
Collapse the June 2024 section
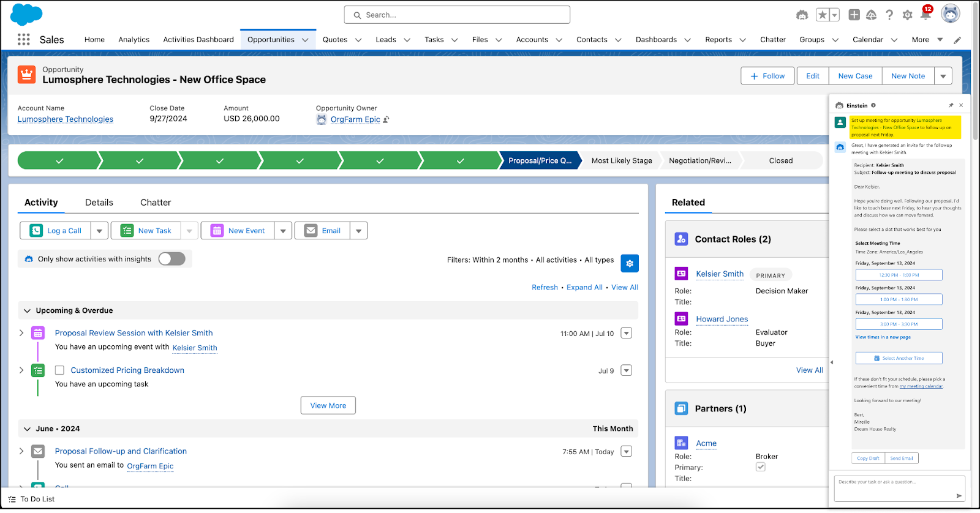[x=27, y=429]
